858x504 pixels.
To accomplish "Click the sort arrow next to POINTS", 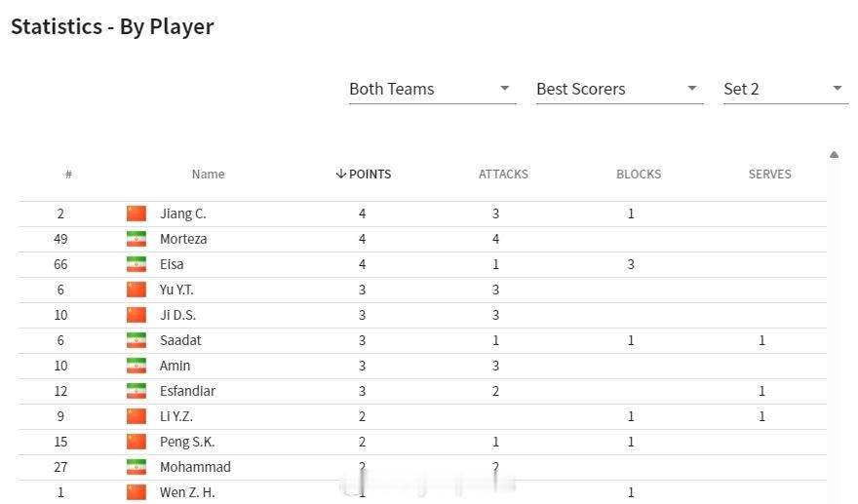I will (x=341, y=174).
